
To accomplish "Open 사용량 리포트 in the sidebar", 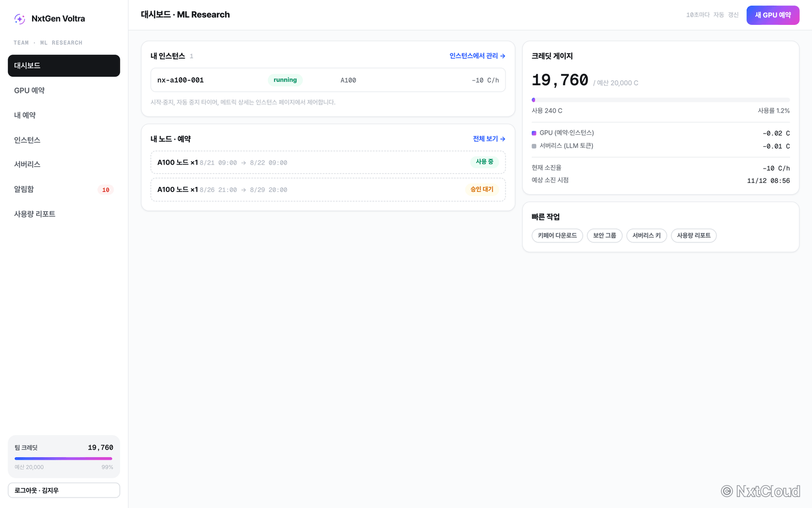I will [x=64, y=214].
